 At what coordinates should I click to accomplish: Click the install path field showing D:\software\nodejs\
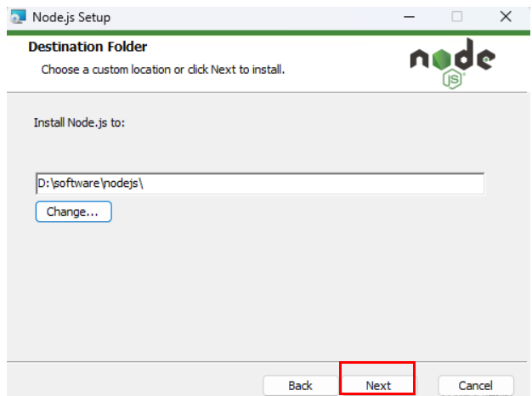260,184
